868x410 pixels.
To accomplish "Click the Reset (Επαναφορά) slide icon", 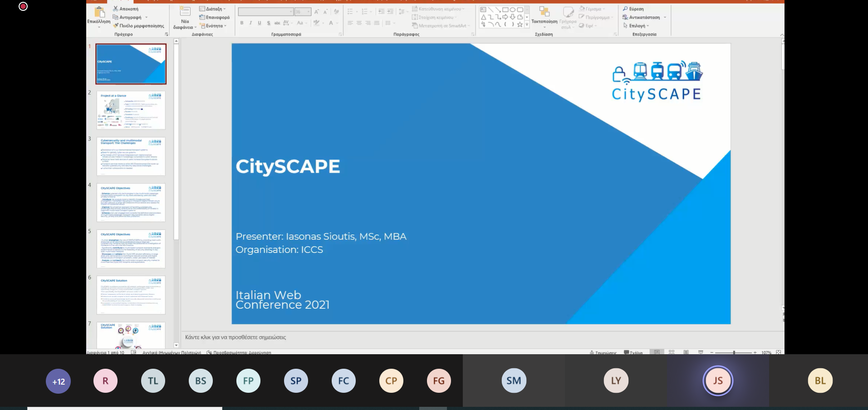I will pyautogui.click(x=202, y=17).
